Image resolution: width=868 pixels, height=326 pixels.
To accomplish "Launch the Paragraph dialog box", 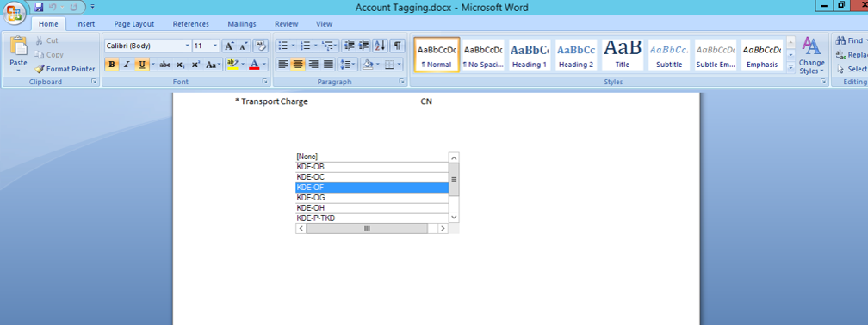I will click(x=402, y=81).
